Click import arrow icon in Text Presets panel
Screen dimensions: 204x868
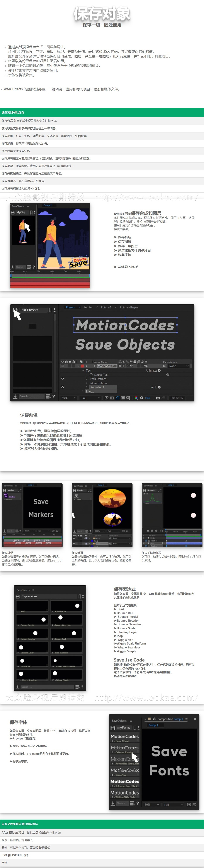point(15,396)
